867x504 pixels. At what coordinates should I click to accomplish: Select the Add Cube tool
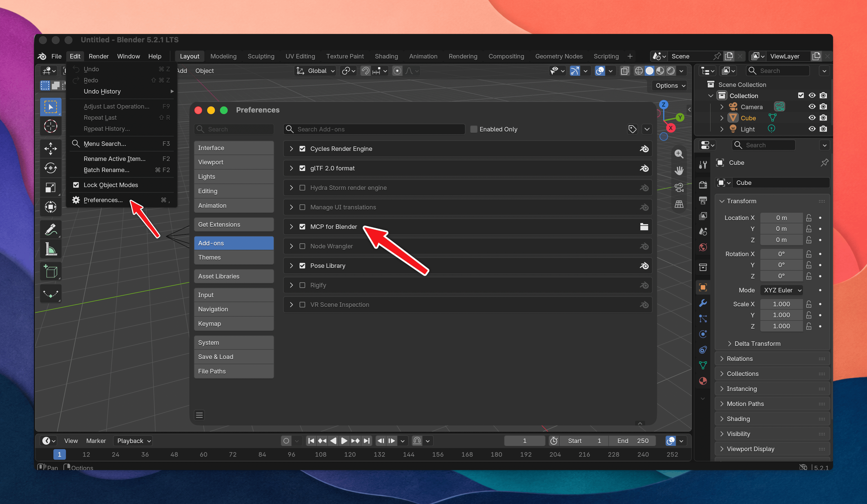(51, 271)
